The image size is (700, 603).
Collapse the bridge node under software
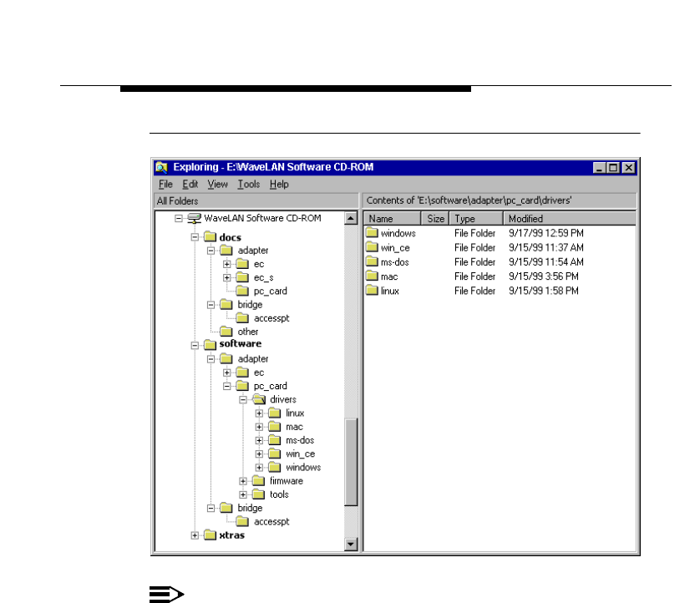coord(211,509)
